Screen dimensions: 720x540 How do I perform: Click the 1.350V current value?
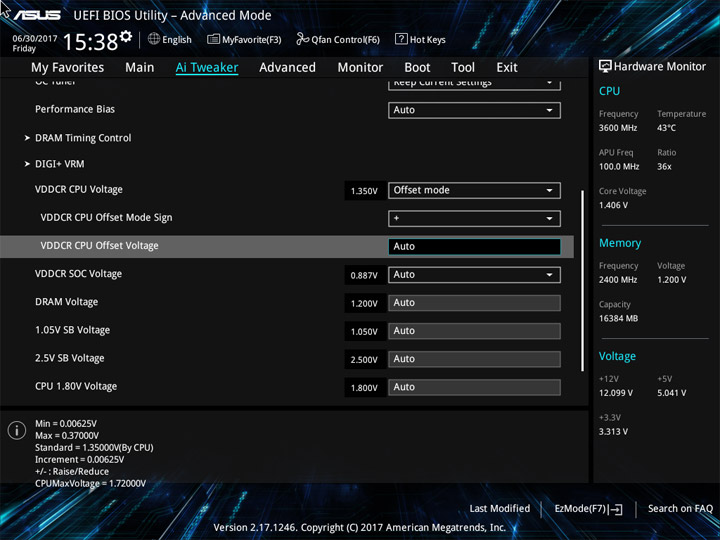pyautogui.click(x=364, y=191)
